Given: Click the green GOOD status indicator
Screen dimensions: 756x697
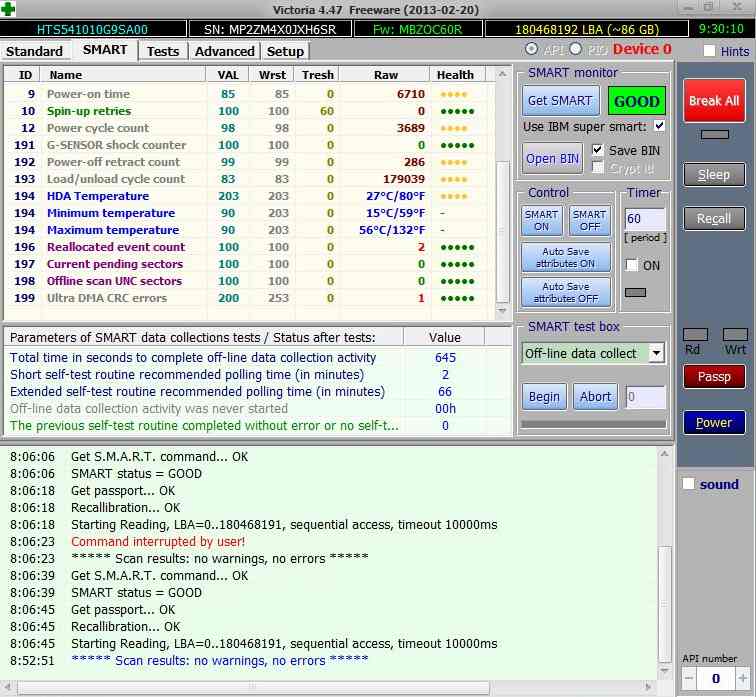Looking at the screenshot, I should [x=637, y=101].
